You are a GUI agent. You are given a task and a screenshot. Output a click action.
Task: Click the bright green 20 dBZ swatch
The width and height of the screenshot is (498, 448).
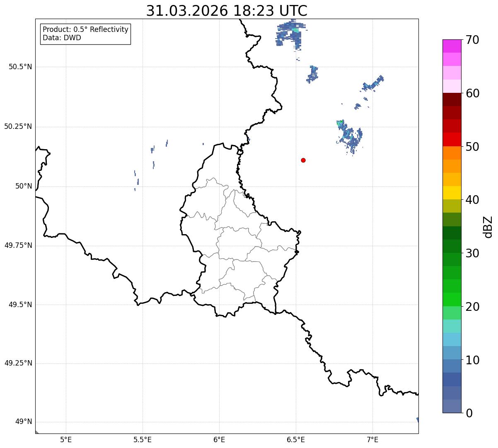pyautogui.click(x=452, y=299)
